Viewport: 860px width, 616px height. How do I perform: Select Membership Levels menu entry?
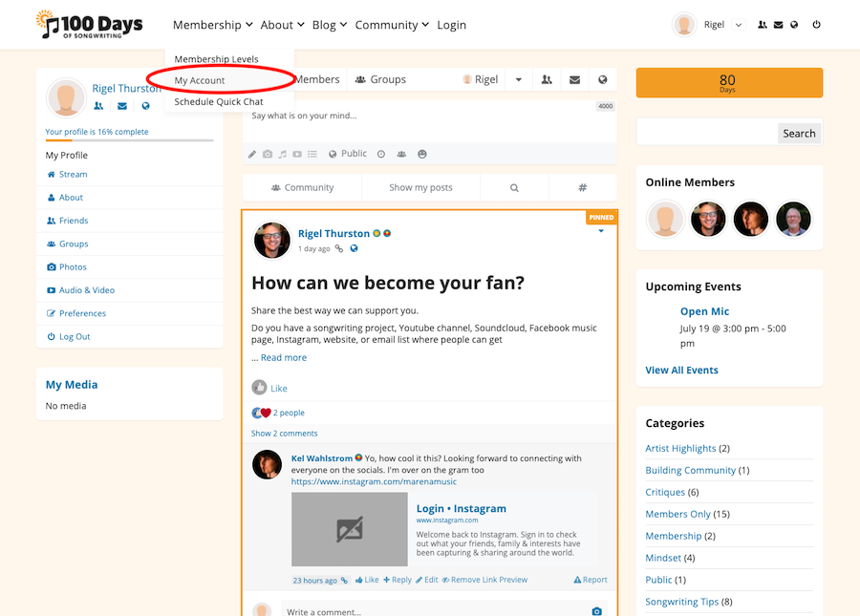[x=216, y=59]
